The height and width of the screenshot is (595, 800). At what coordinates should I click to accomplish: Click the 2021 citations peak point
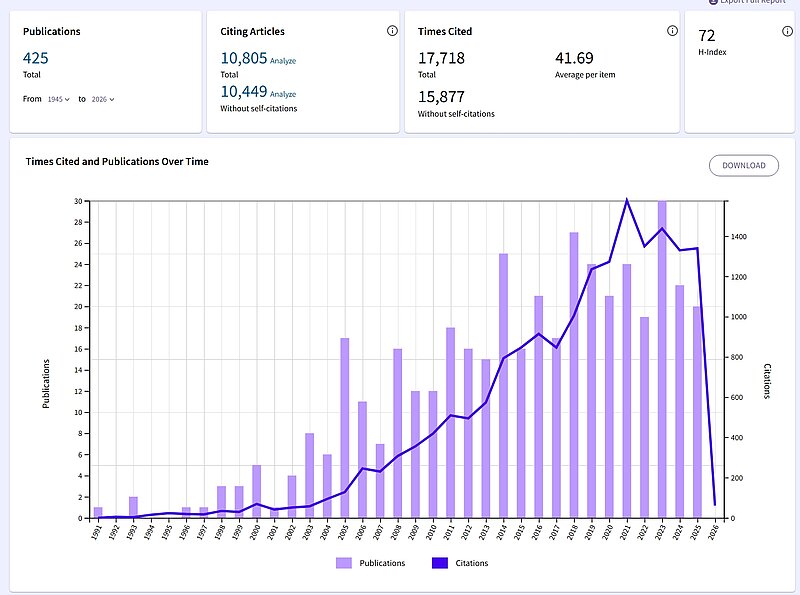point(627,199)
